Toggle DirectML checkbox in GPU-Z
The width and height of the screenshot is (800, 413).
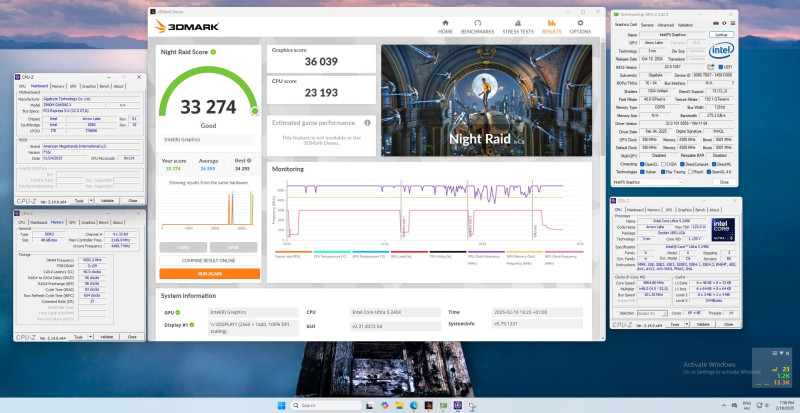[713, 164]
